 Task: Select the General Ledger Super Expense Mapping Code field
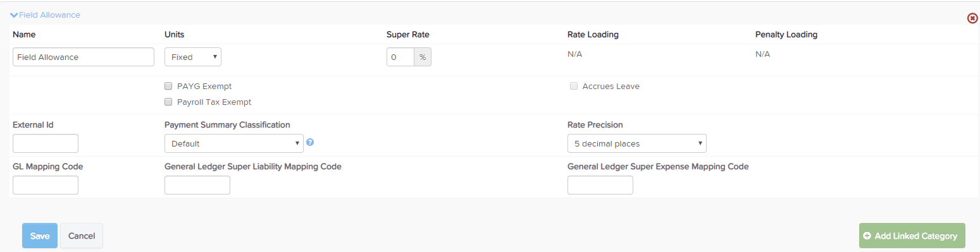click(x=600, y=185)
